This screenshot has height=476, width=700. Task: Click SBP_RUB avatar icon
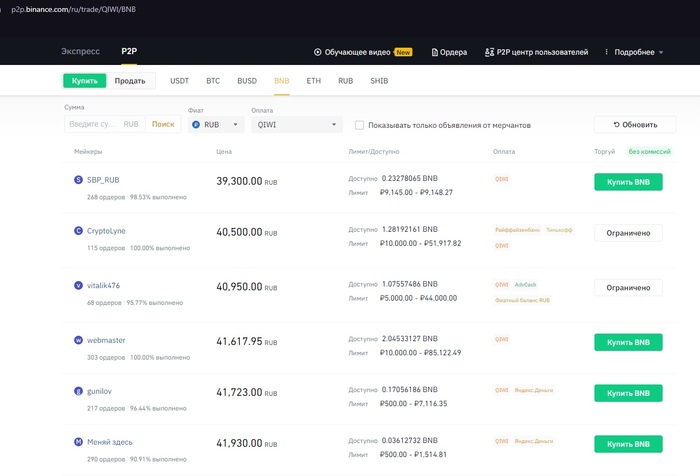78,180
